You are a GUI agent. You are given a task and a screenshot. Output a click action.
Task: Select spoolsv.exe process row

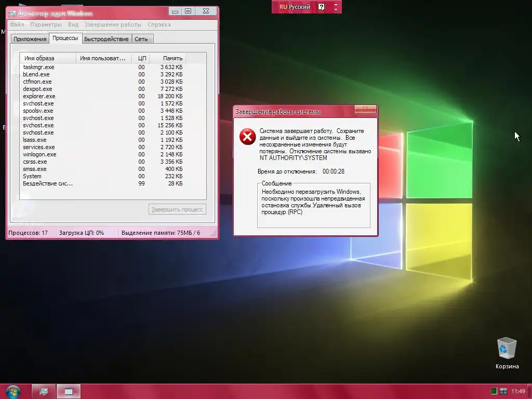(103, 111)
